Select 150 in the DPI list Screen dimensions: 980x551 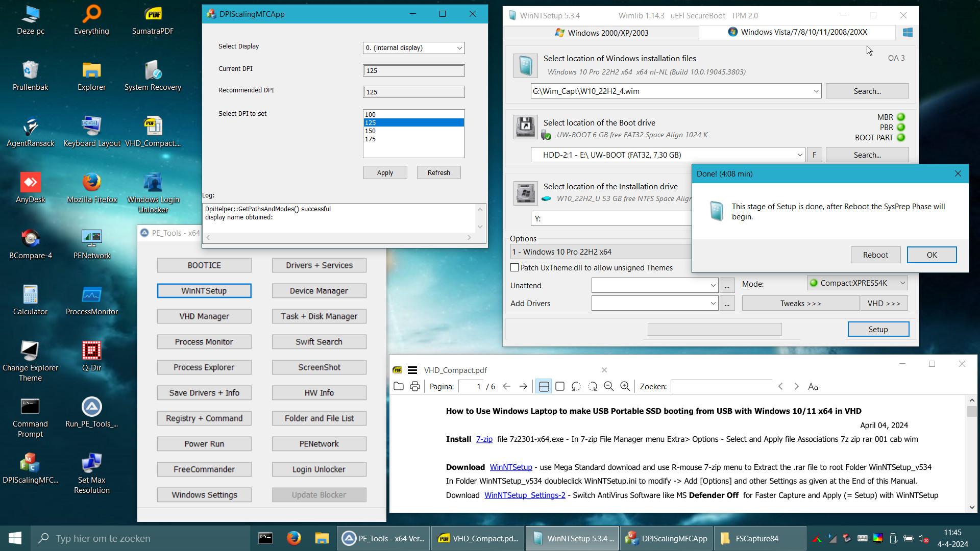tap(371, 131)
